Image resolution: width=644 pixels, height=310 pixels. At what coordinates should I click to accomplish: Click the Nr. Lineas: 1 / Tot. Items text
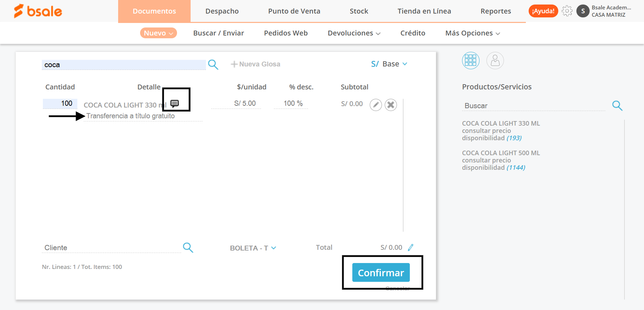pyautogui.click(x=82, y=267)
